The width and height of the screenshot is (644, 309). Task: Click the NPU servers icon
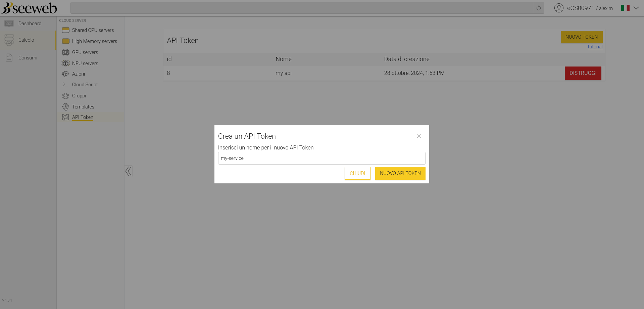[x=65, y=63]
